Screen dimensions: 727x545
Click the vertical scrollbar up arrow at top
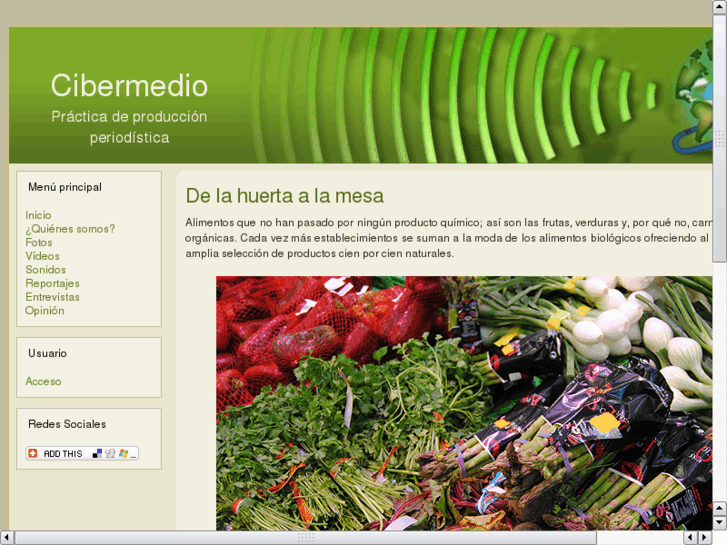coord(720,6)
